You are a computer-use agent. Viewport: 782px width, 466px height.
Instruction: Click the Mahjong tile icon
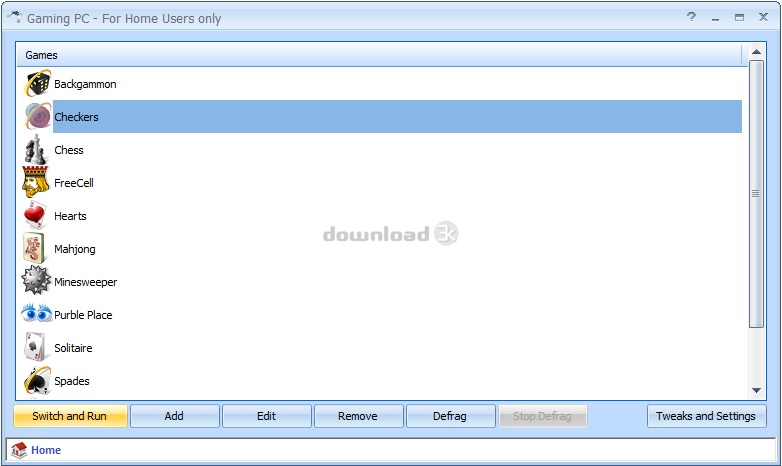pos(34,248)
